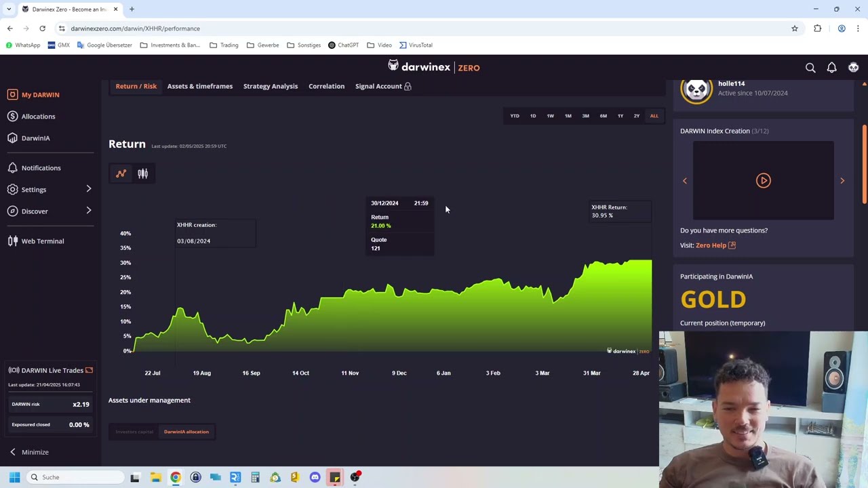Switch to line chart view icon
The height and width of the screenshot is (488, 868).
point(121,174)
